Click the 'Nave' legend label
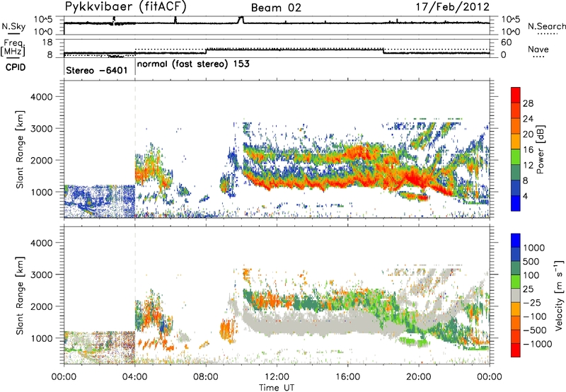 (538, 49)
